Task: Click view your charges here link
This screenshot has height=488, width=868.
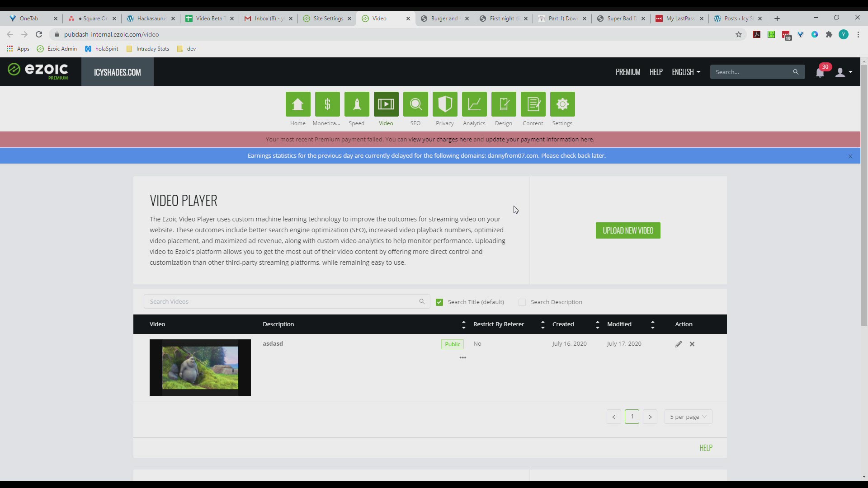Action: click(440, 140)
